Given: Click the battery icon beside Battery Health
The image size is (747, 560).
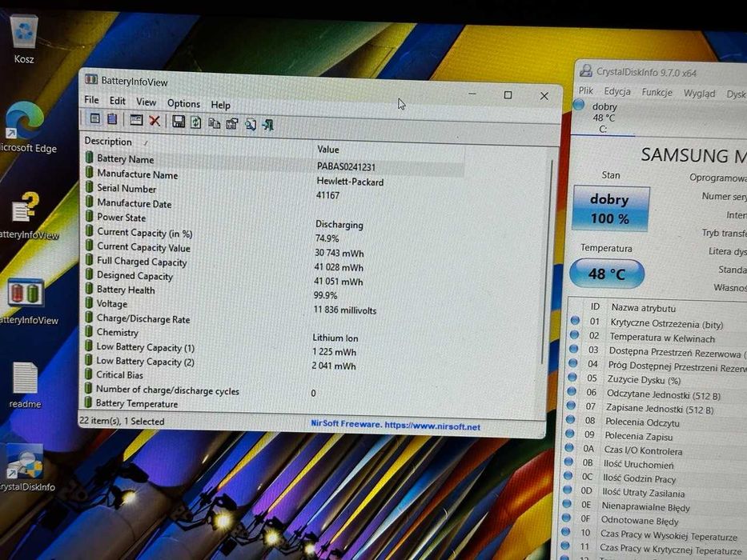Looking at the screenshot, I should pos(89,289).
